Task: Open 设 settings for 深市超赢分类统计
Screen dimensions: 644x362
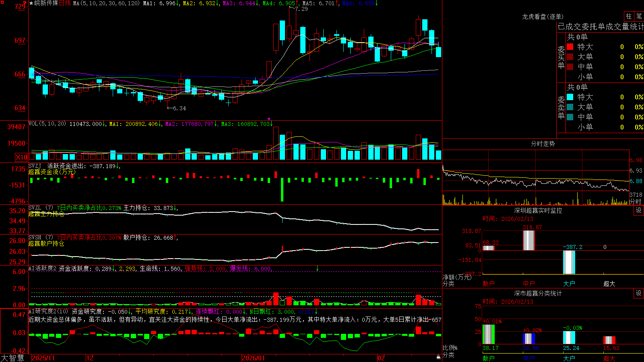Action: click(639, 293)
